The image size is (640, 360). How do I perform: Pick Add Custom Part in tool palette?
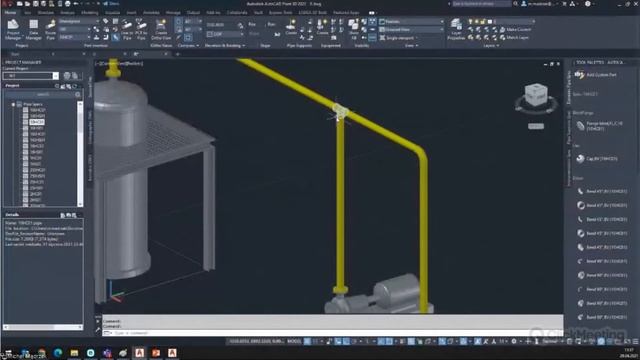596,75
